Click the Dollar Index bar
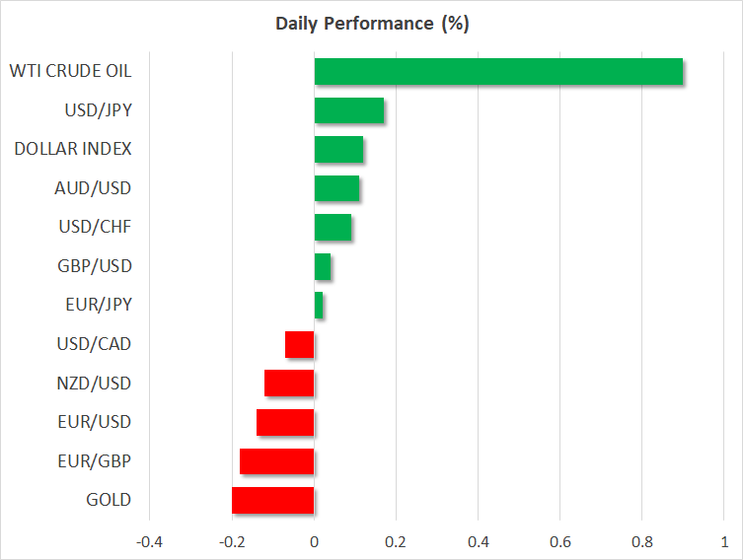Screen dimensions: 743x560 click(338, 149)
